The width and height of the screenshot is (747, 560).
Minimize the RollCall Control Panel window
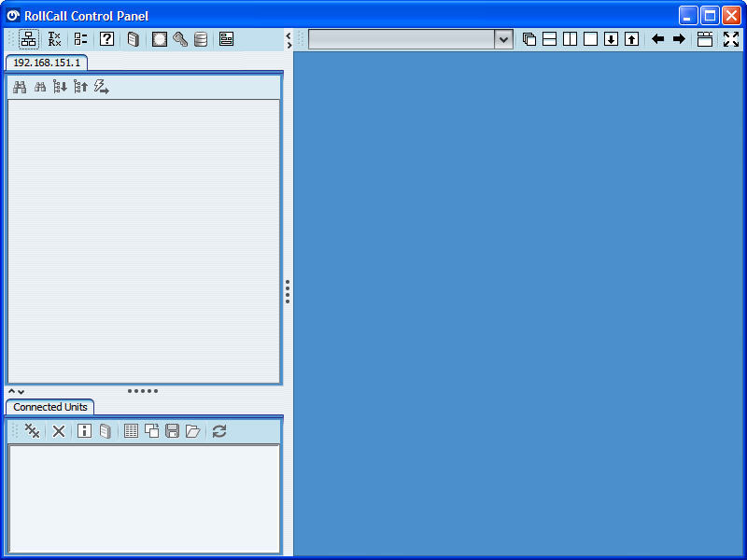click(x=688, y=16)
